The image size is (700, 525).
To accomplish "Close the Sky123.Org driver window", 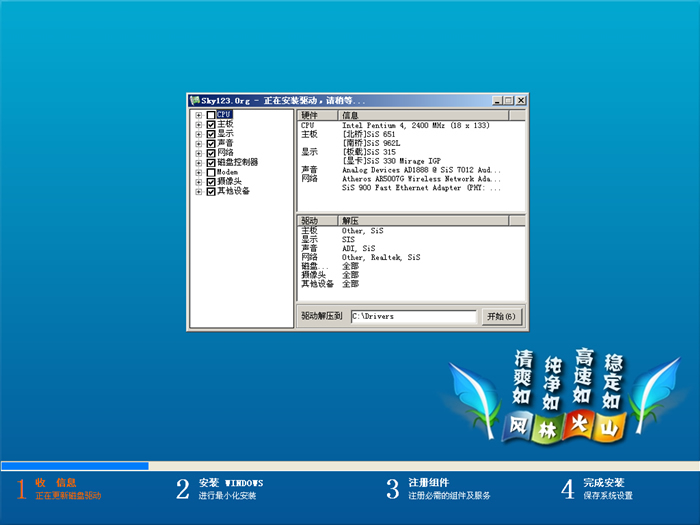I will (x=519, y=101).
